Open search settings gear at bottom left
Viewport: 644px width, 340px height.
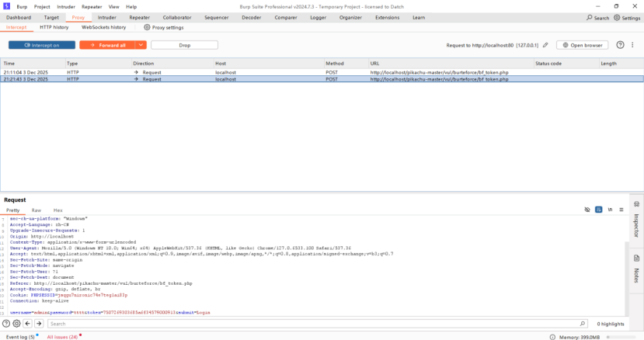[16, 324]
